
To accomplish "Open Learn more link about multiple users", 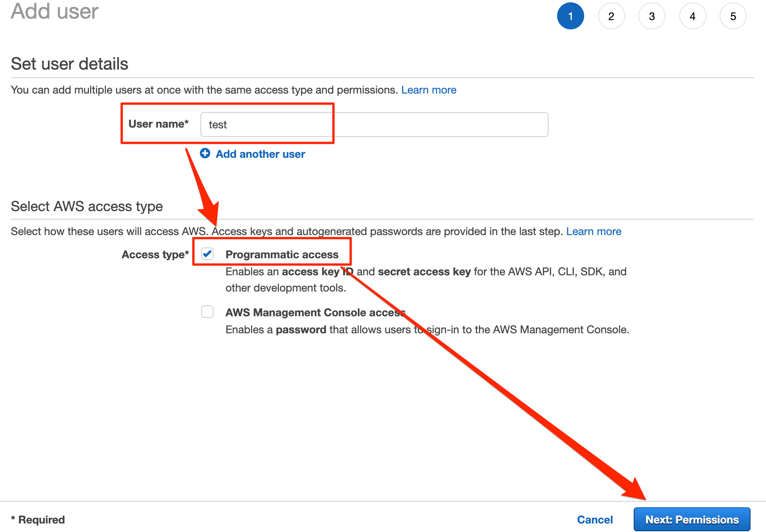I will click(429, 90).
